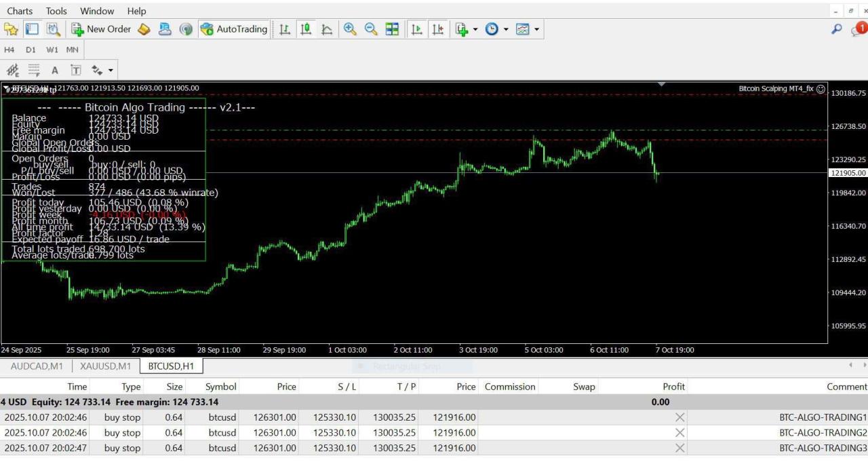Cancel the BTC-ALGO-TRADING2 pending order X

tap(679, 433)
